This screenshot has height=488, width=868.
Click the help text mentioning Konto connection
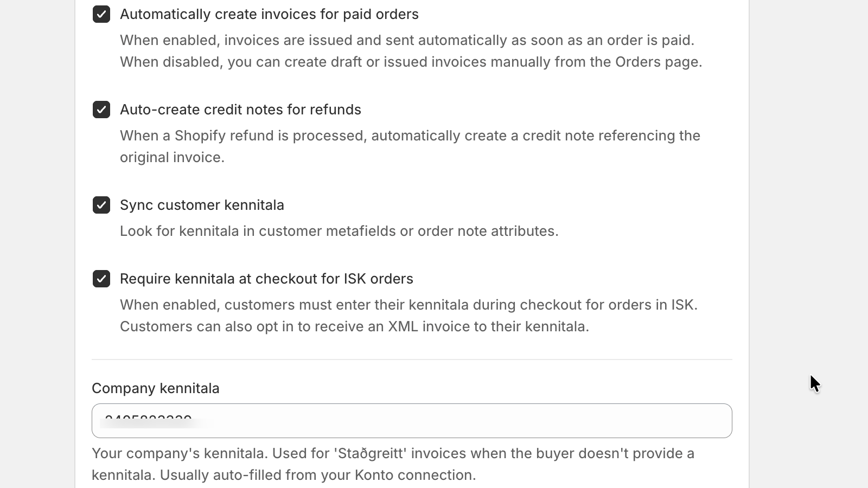pos(318,475)
